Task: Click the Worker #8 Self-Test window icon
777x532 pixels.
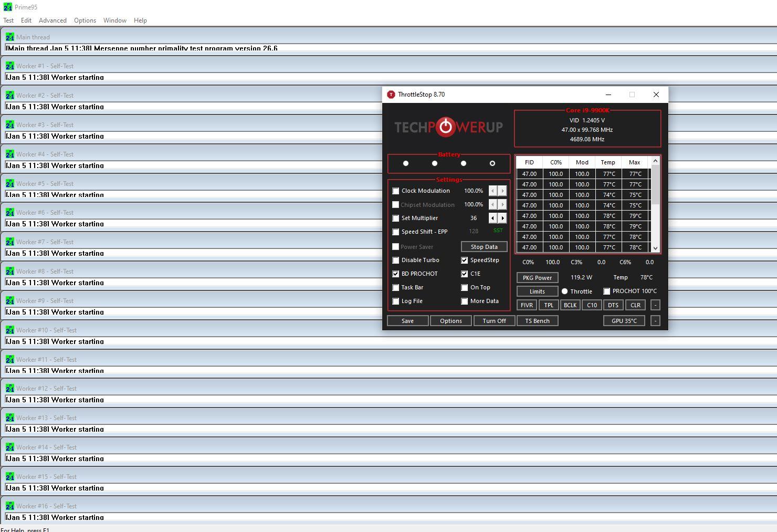Action: 10,272
